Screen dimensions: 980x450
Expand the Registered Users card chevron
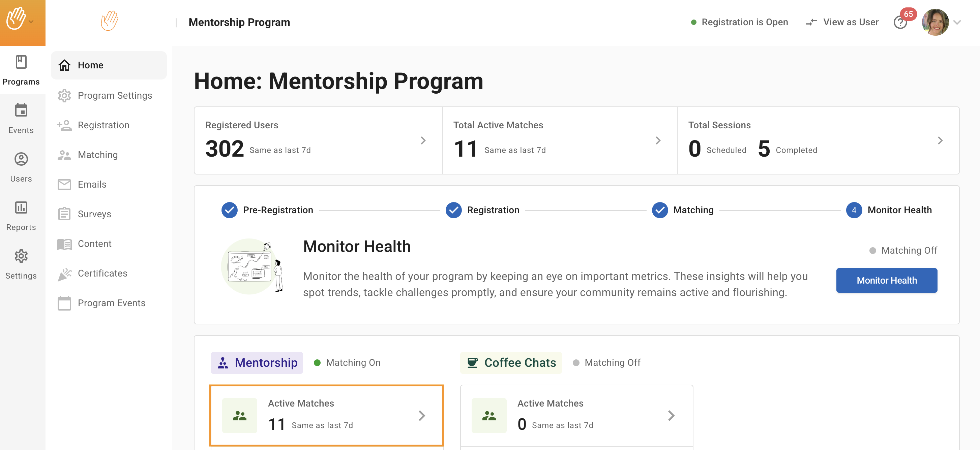coord(423,141)
